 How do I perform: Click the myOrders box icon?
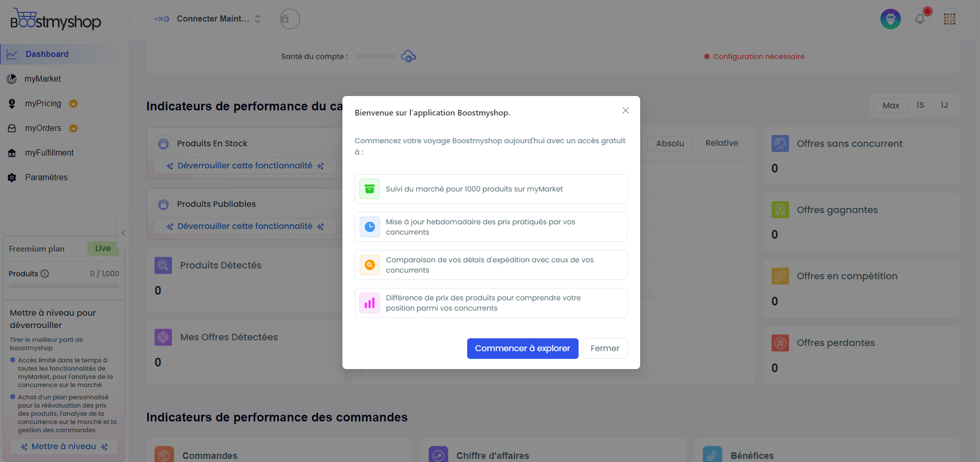pos(12,128)
